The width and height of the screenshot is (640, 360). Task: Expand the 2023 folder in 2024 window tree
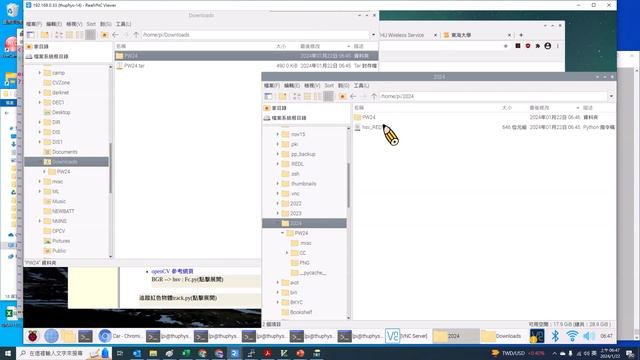tap(278, 213)
